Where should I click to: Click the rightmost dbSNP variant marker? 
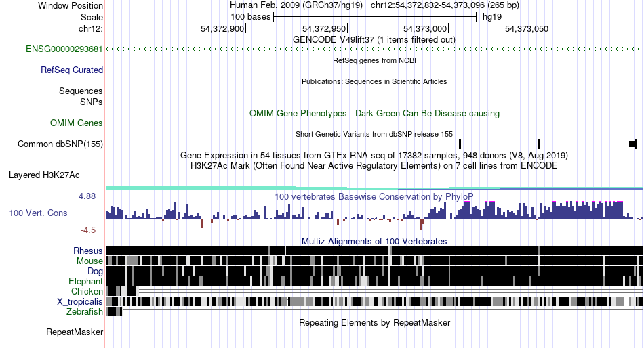633,144
